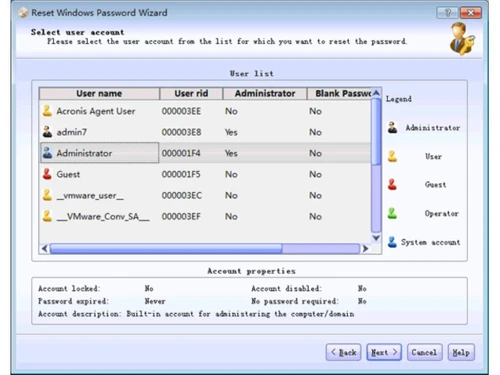Screen dimensions: 500x375
Task: Click the __vmware_user__ row user icon
Action: (47, 195)
